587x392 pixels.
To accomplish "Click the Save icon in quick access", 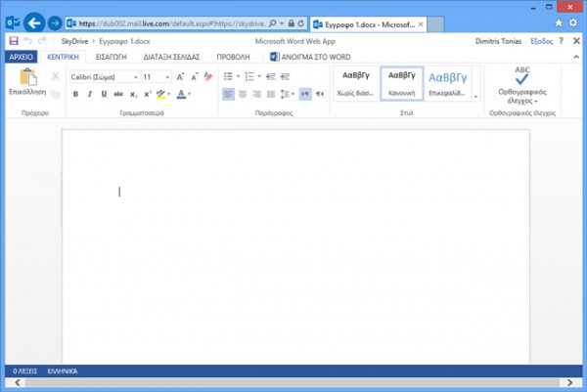I will pos(14,41).
